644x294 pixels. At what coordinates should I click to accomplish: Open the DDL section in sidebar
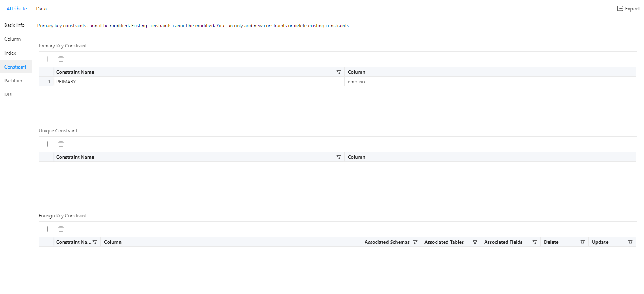[9, 95]
